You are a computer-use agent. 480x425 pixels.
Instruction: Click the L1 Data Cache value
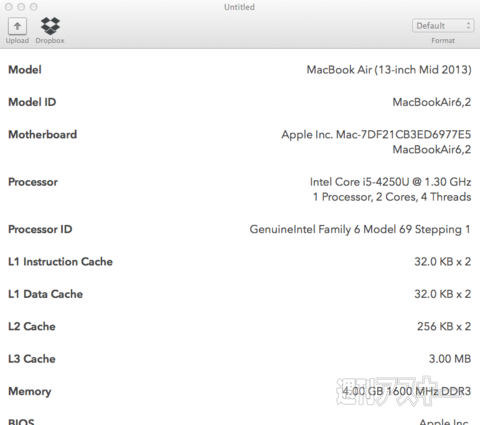tap(443, 294)
